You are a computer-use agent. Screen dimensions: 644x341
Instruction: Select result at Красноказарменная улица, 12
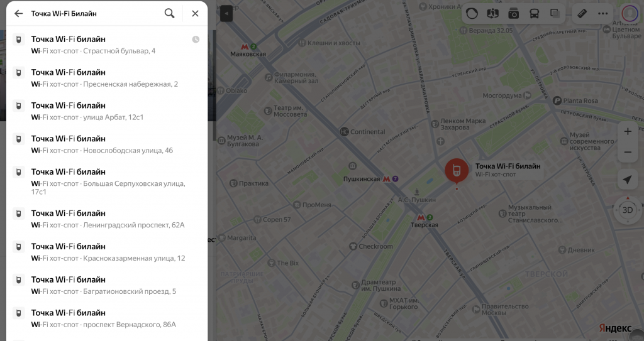pos(107,252)
